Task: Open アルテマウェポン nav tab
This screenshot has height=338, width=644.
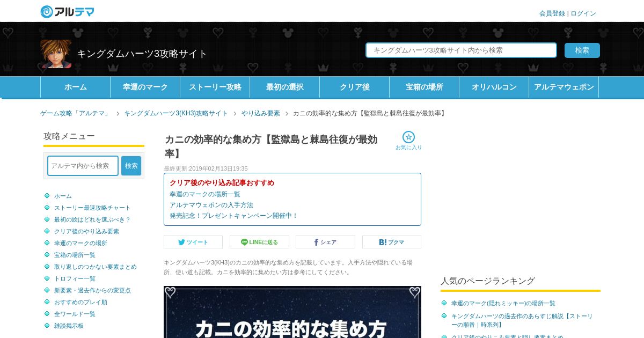Action: (563, 87)
